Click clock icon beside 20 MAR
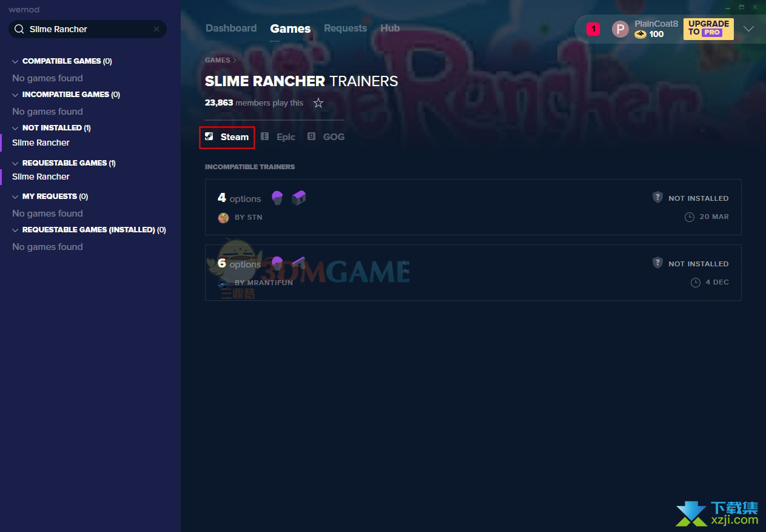Image resolution: width=766 pixels, height=532 pixels. [x=690, y=217]
